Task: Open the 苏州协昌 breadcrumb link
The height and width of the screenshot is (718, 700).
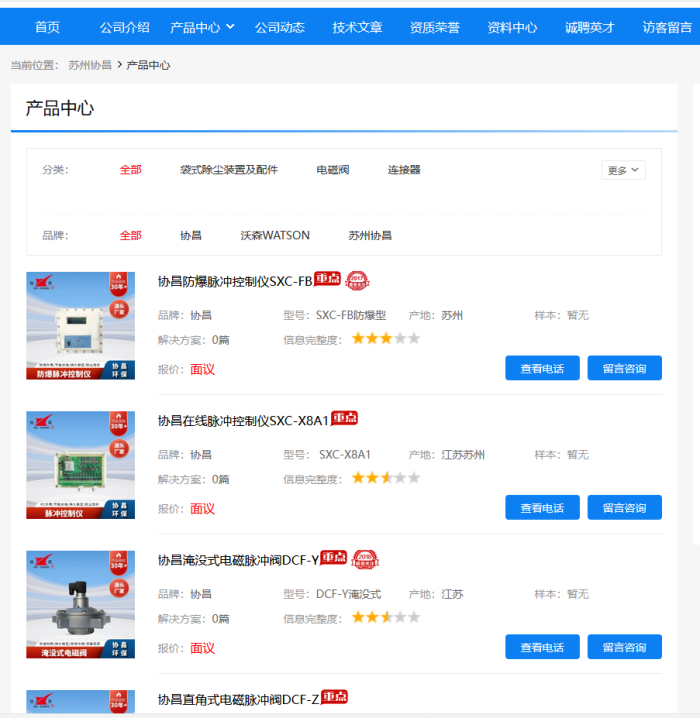Action: click(90, 65)
